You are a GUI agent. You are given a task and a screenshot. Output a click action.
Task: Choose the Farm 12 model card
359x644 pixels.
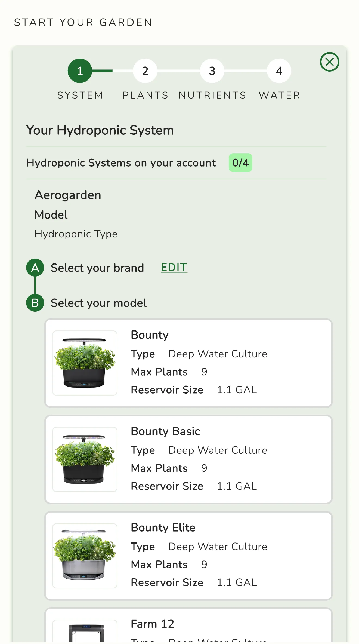[188, 626]
